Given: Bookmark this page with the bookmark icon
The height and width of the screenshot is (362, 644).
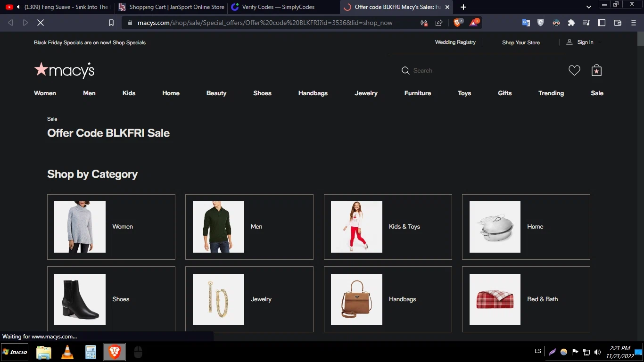Looking at the screenshot, I should [x=111, y=23].
